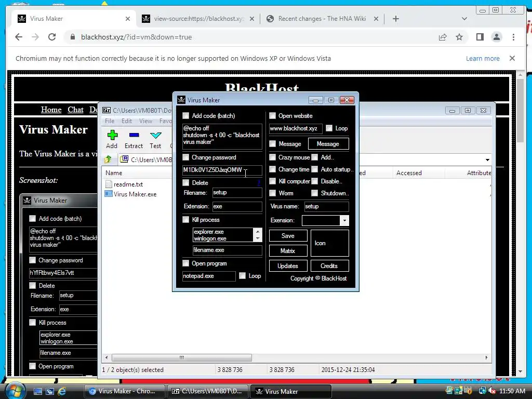Screen dimensions: 532x399
Task: Click the Updates button
Action: (x=288, y=265)
